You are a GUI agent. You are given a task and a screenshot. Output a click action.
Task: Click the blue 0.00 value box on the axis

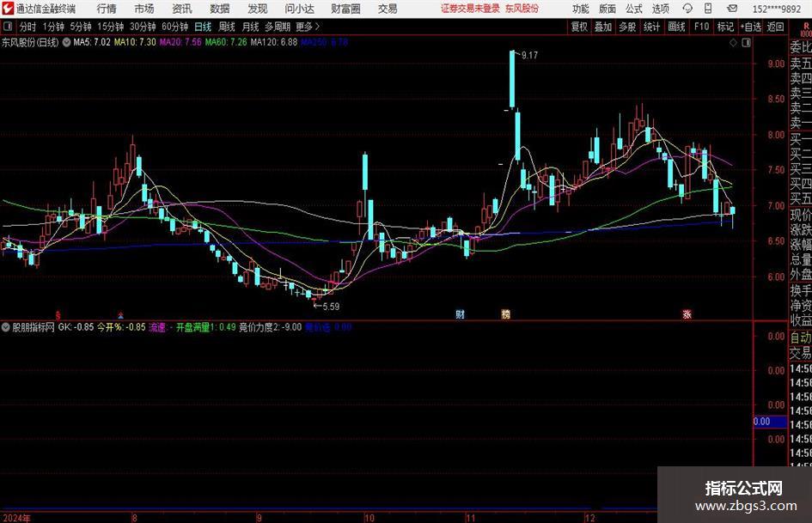click(x=770, y=422)
